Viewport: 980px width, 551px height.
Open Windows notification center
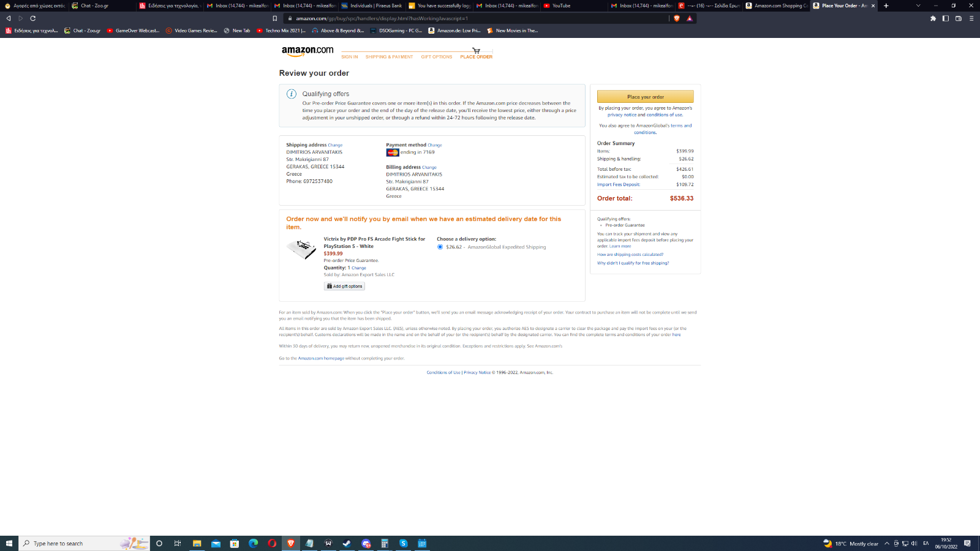click(x=968, y=543)
